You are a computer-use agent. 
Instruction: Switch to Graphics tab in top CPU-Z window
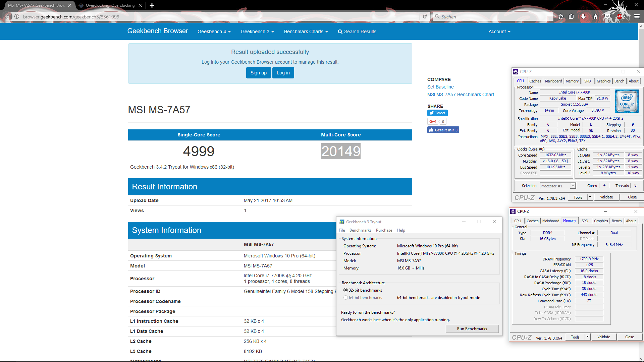(603, 81)
